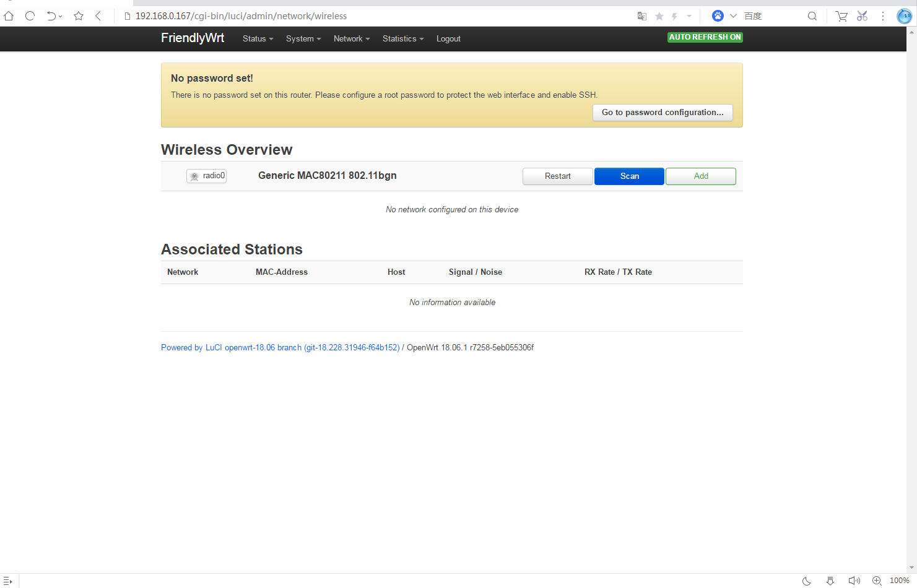Viewport: 917px width, 588px height.
Task: Click the user avatar icon
Action: 904,16
